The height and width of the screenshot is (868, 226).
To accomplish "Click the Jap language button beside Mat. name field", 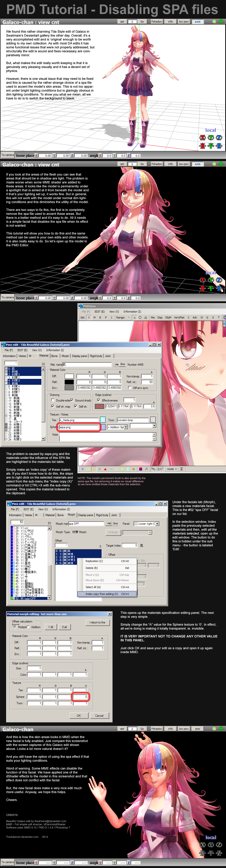I will point(116,364).
